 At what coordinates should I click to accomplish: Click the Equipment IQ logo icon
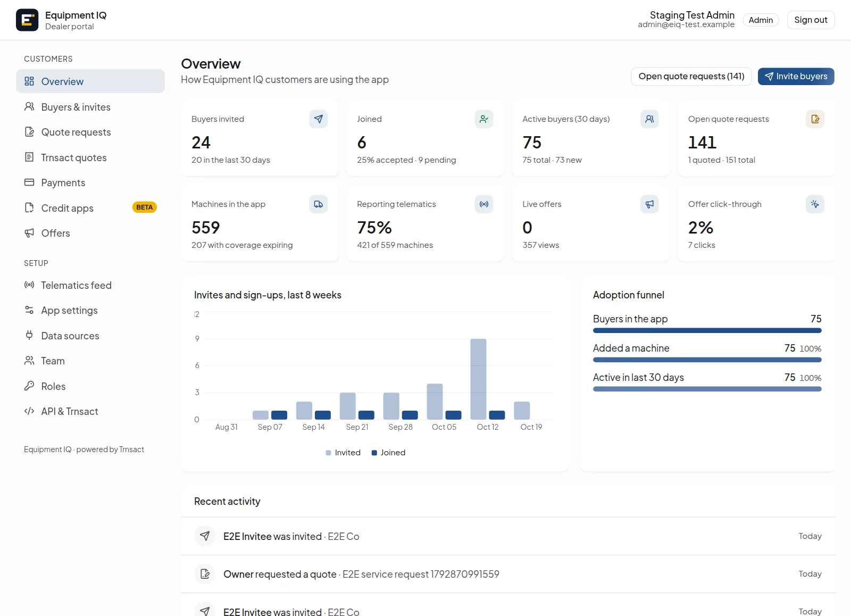click(27, 20)
